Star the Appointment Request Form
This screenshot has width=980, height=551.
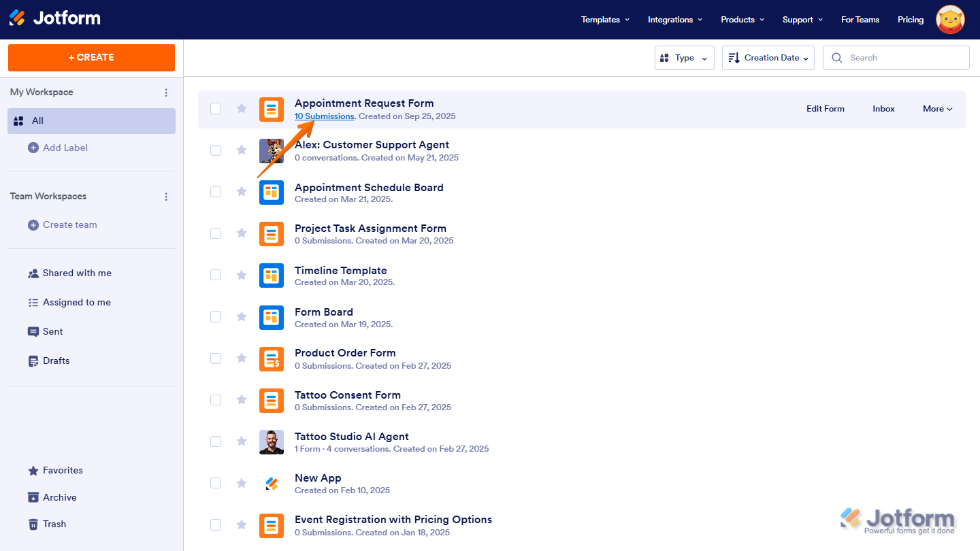coord(242,108)
